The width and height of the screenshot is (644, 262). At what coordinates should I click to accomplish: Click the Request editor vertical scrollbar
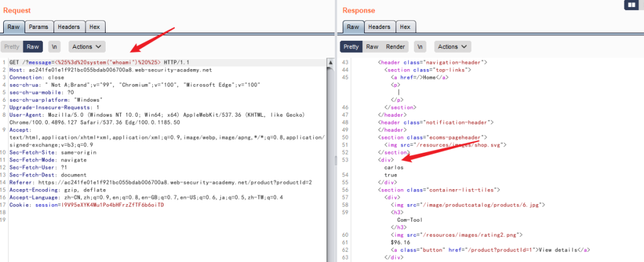(330, 157)
